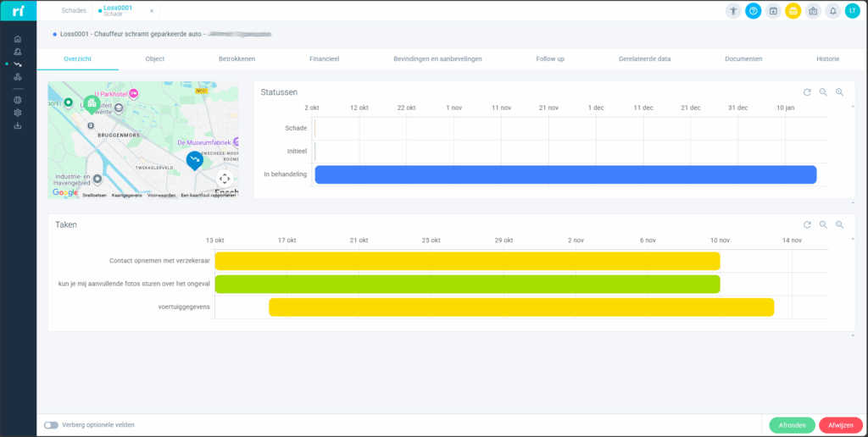Select the Schades tab at the top
This screenshot has height=437, width=868.
[x=74, y=11]
